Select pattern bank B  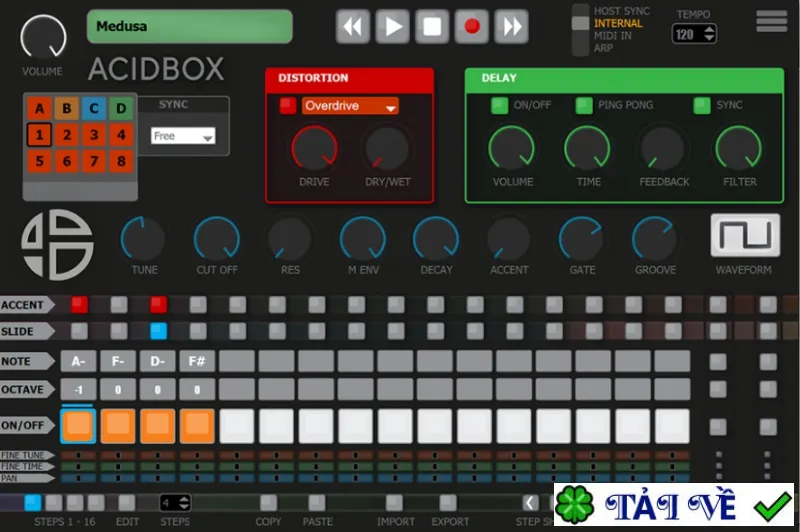point(66,108)
